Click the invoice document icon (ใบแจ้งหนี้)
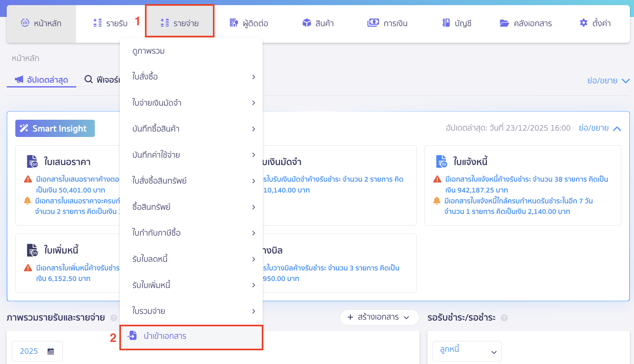This screenshot has height=364, width=634. (442, 162)
